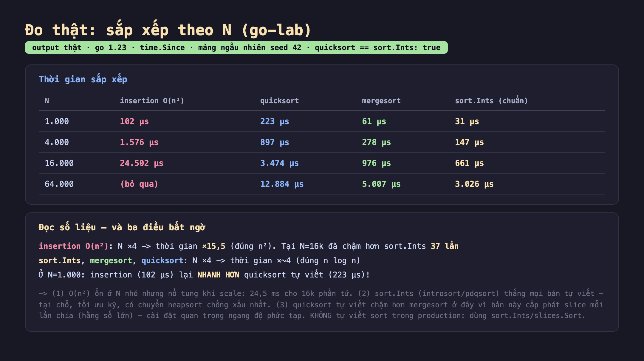Image resolution: width=644 pixels, height=361 pixels.
Task: Click the '897 µs' quicksort cell
Action: (x=275, y=142)
